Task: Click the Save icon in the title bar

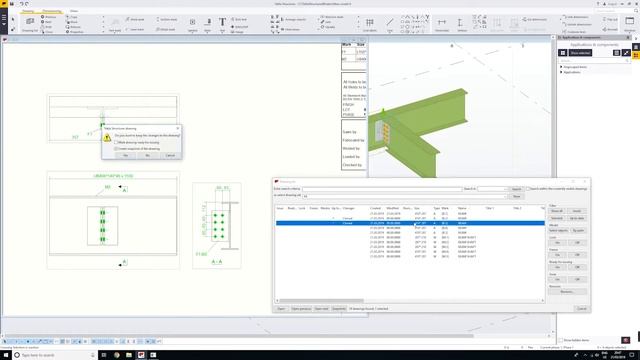Action: tap(12, 4)
